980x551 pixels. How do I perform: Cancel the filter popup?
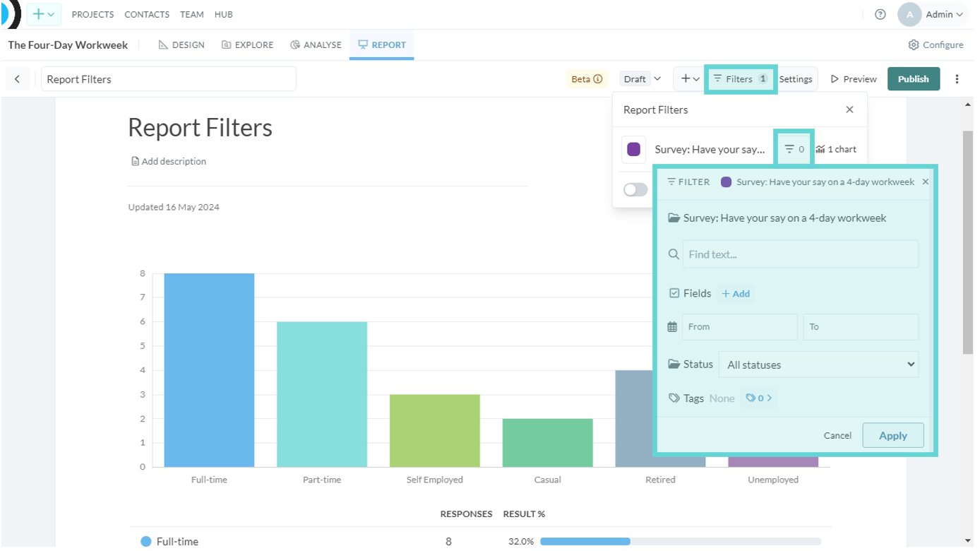[837, 435]
